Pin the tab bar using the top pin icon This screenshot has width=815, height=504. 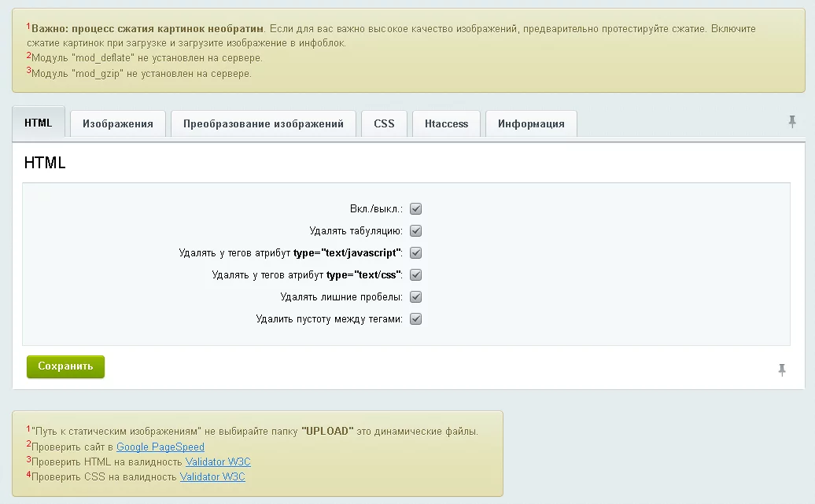pos(792,122)
